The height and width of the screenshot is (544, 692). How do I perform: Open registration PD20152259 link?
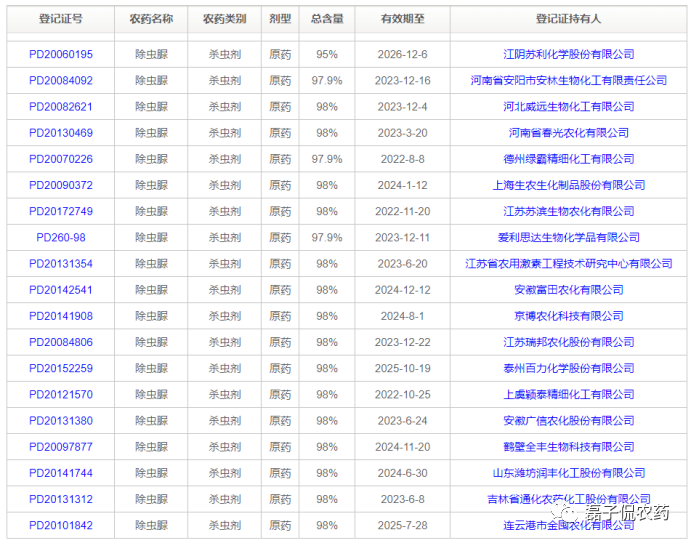tap(61, 368)
